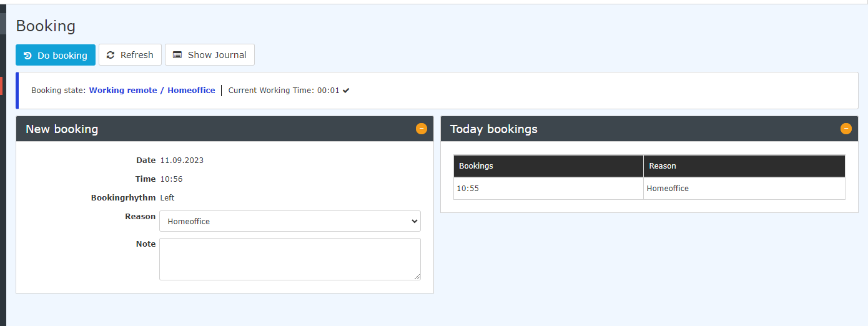The image size is (868, 326).
Task: Focus the Note text area
Action: 290,259
